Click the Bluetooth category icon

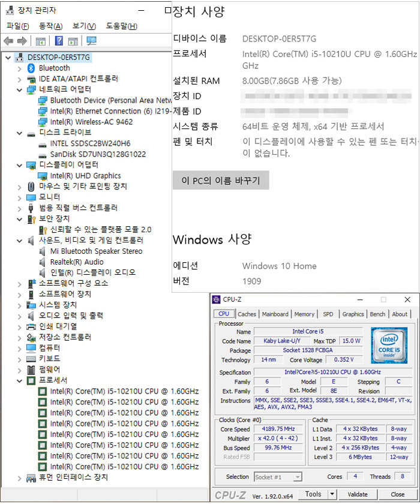(31, 68)
